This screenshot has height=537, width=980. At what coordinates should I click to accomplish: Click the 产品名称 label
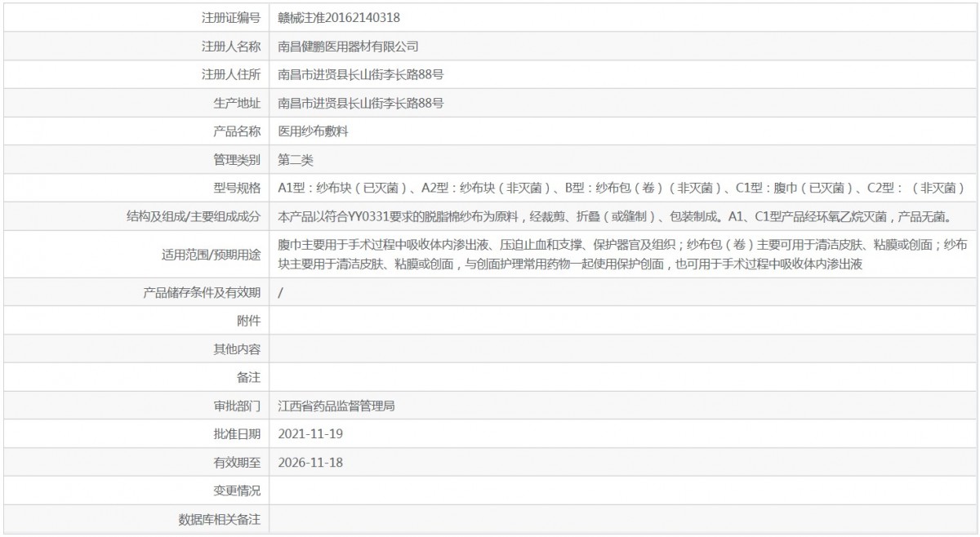click(237, 131)
